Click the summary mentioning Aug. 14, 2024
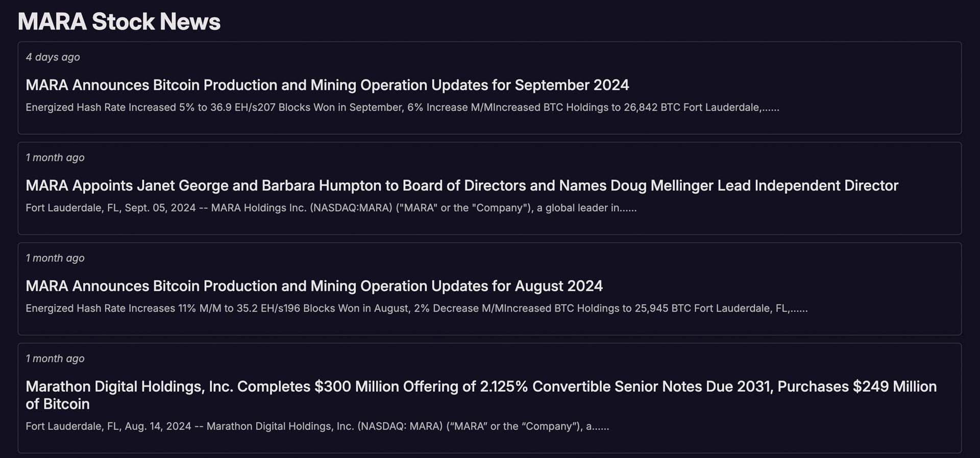 click(317, 426)
